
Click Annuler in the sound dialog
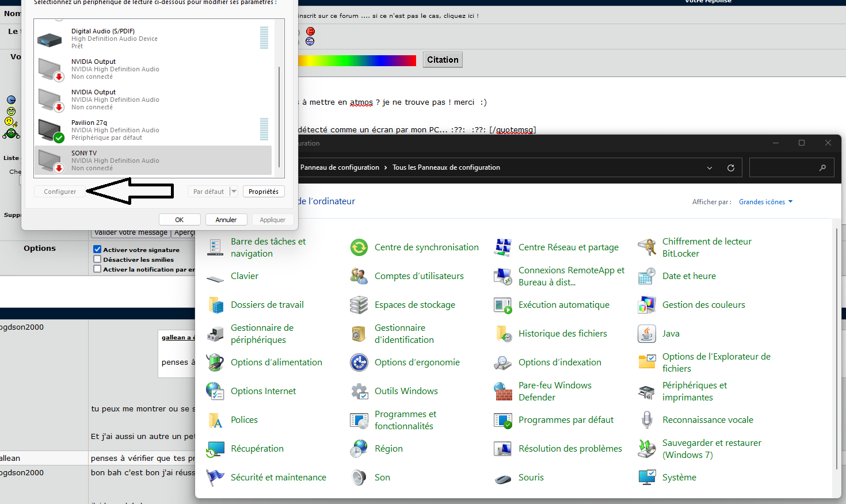click(x=226, y=220)
